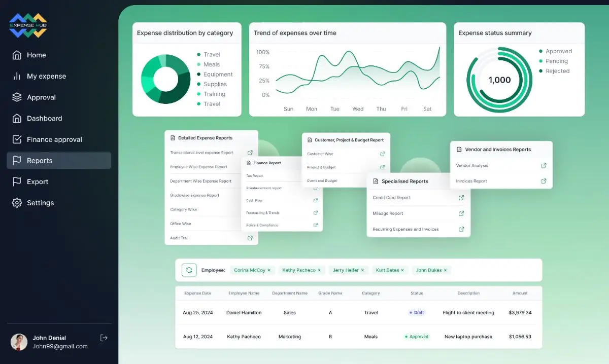Open the Customer Wise report link icon
The height and width of the screenshot is (364, 609).
point(383,154)
